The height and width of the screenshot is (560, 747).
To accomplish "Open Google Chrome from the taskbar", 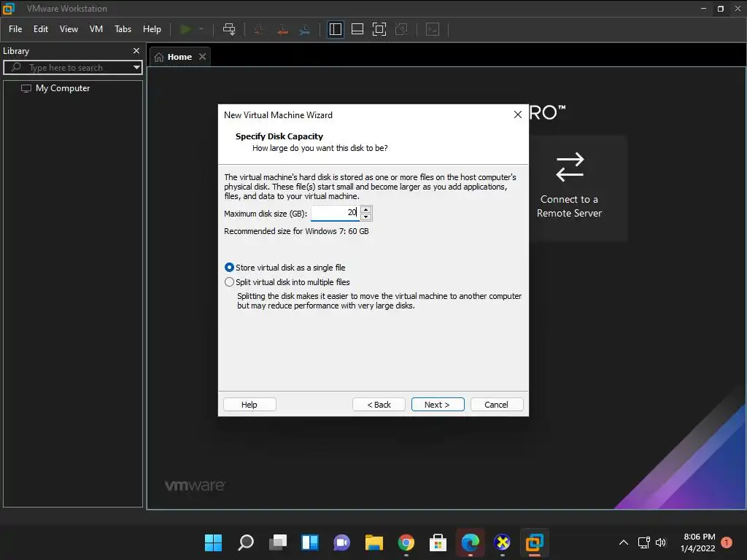I will 406,542.
